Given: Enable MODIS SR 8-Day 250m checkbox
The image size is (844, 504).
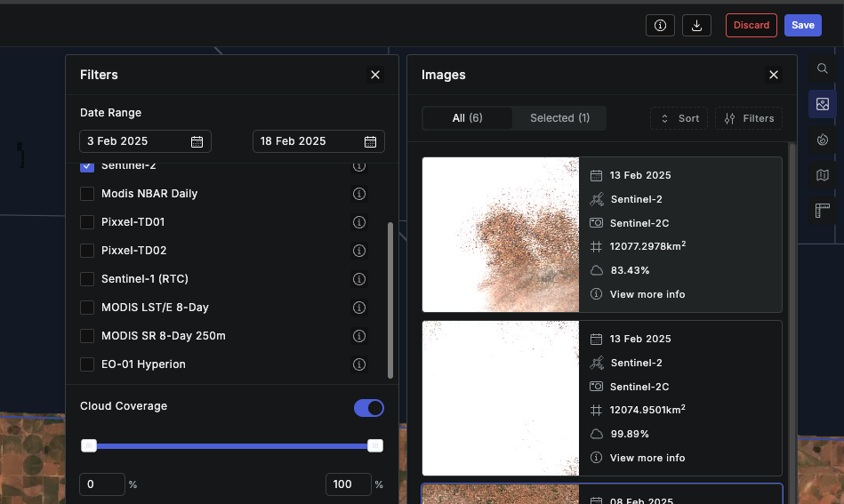Looking at the screenshot, I should [86, 336].
